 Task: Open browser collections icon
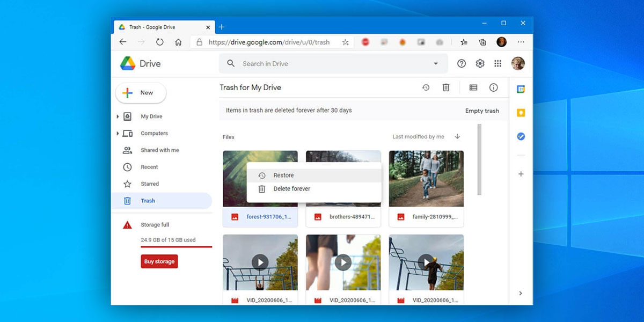tap(482, 42)
